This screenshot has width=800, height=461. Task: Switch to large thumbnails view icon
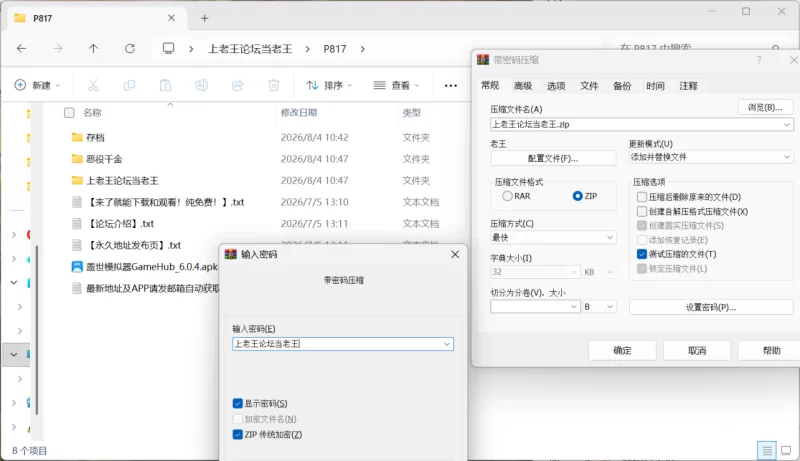point(786,450)
